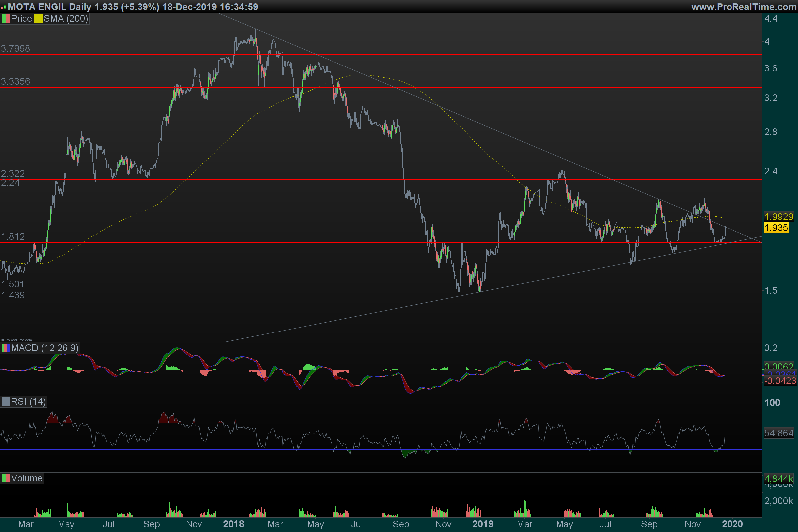Open the Price legend label
This screenshot has width=798, height=532.
pos(21,19)
